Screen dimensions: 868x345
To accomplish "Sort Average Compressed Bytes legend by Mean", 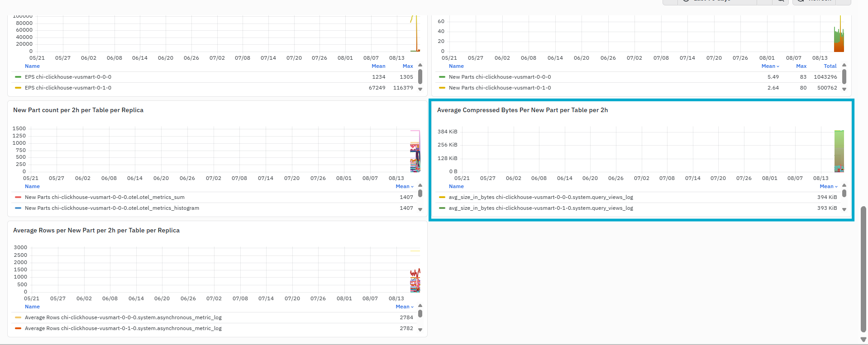I will click(829, 186).
